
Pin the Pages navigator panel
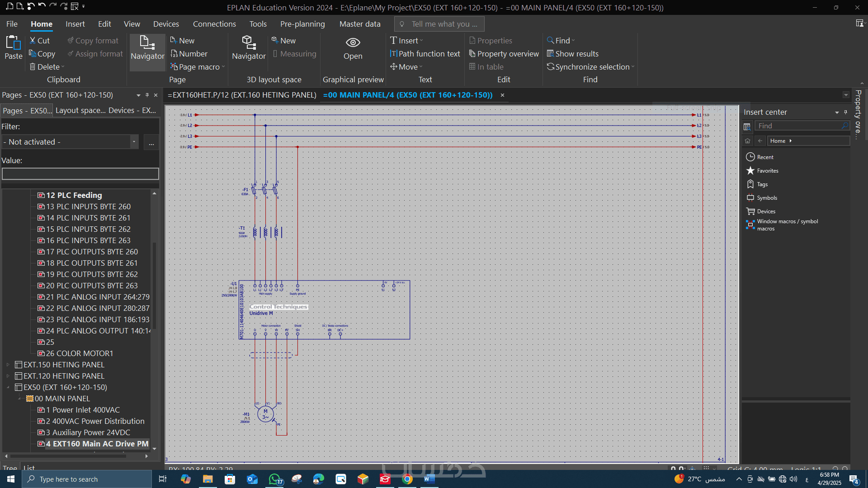coord(147,95)
